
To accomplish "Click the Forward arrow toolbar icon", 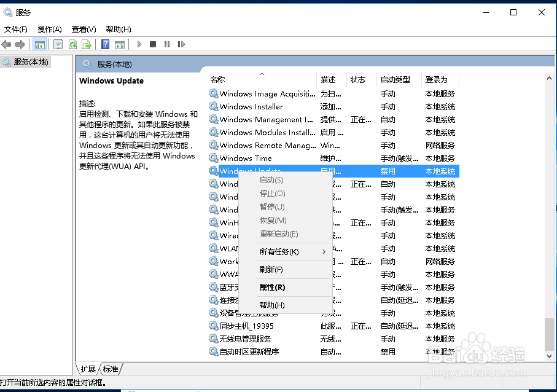I will (20, 44).
